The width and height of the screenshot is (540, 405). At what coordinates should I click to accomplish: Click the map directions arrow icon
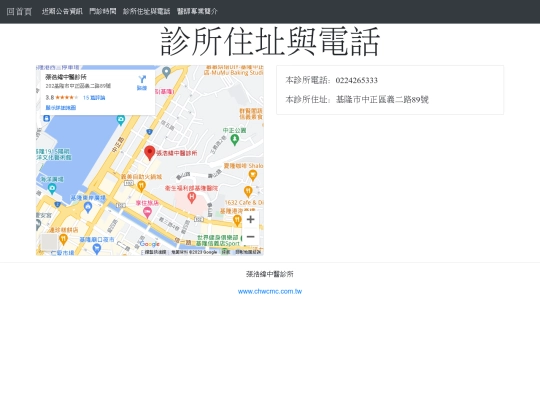(x=142, y=80)
